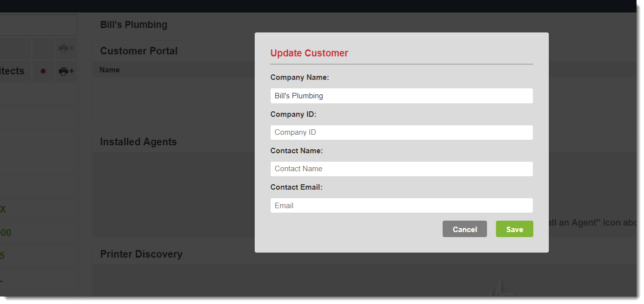Click the search box above the sidebar list
Image resolution: width=644 pixels, height=304 pixels.
(38, 25)
